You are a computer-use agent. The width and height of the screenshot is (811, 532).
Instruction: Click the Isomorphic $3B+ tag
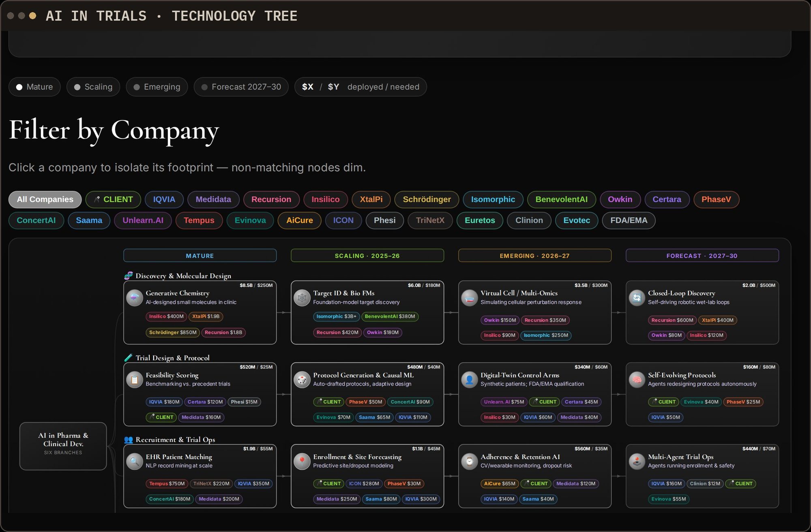point(336,316)
